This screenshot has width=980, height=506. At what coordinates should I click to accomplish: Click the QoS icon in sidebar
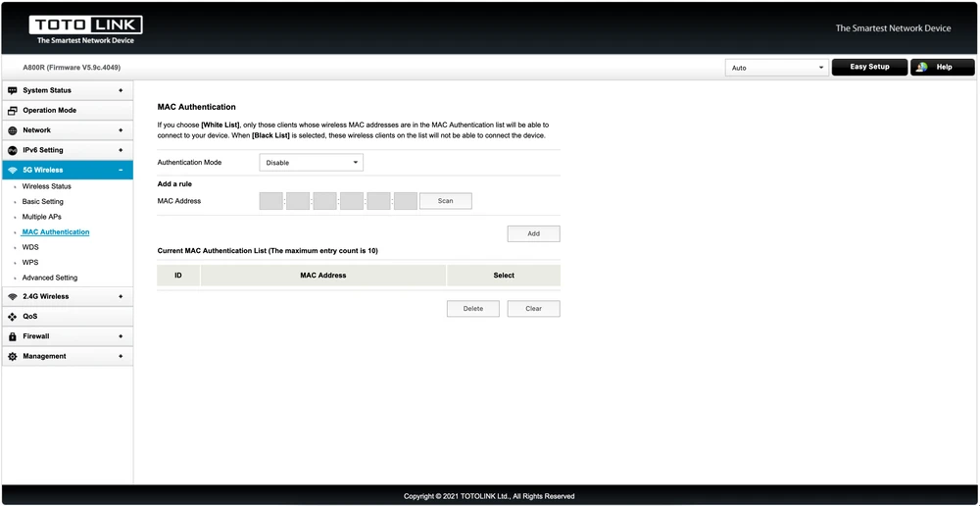pos(13,317)
